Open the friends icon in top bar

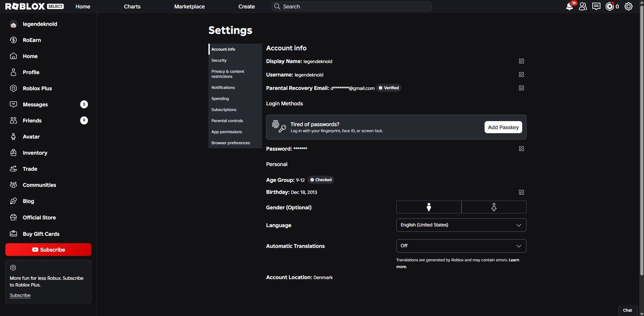(x=583, y=6)
